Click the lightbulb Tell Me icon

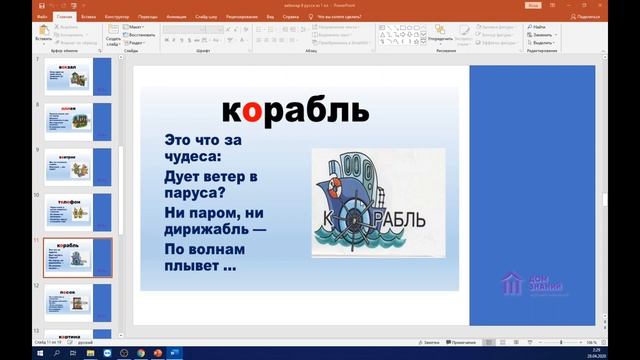click(311, 17)
